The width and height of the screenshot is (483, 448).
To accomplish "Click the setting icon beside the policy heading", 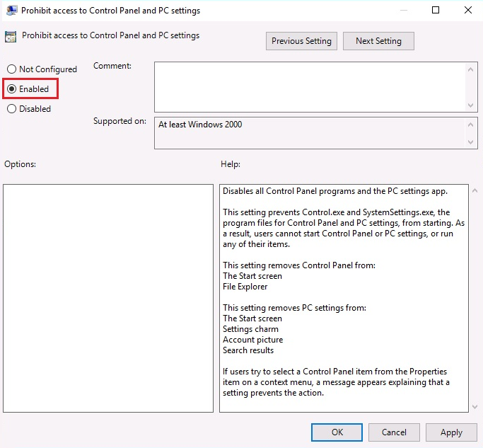I will point(11,37).
